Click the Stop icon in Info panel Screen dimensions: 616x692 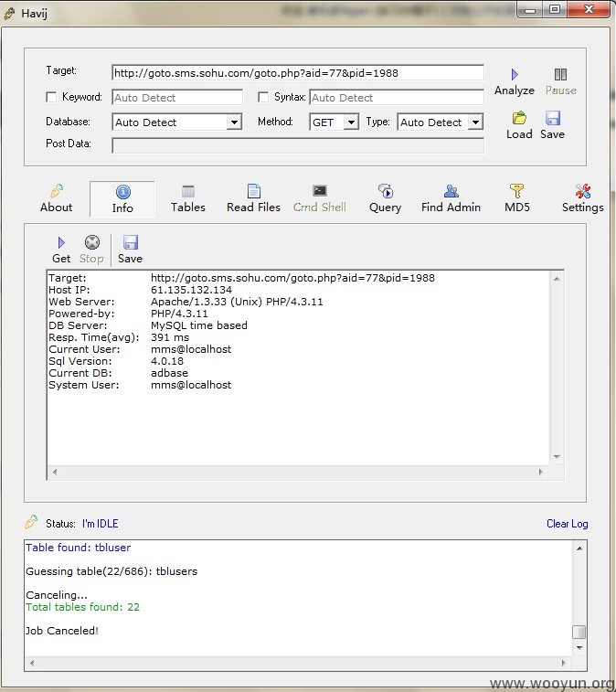91,242
